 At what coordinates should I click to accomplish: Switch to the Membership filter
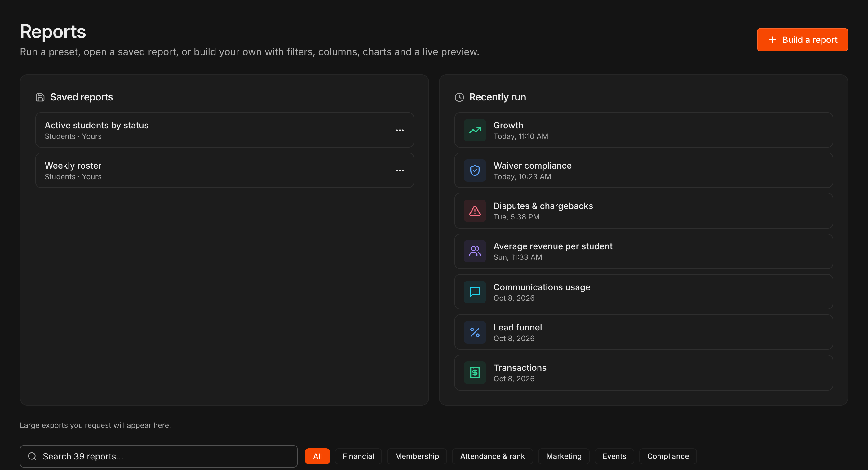417,456
